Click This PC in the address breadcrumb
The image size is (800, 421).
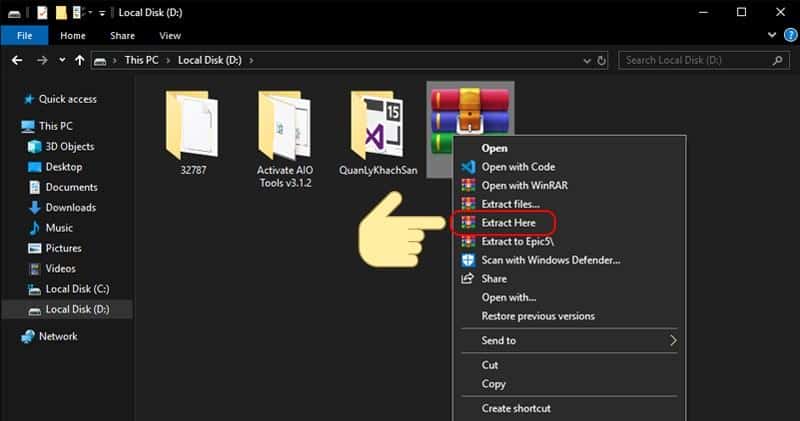coord(140,60)
